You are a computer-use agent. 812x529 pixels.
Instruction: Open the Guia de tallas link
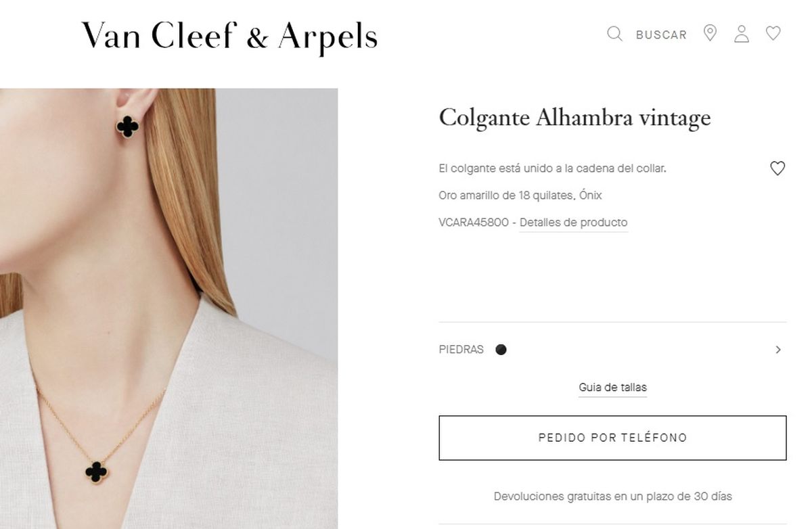[x=612, y=388]
